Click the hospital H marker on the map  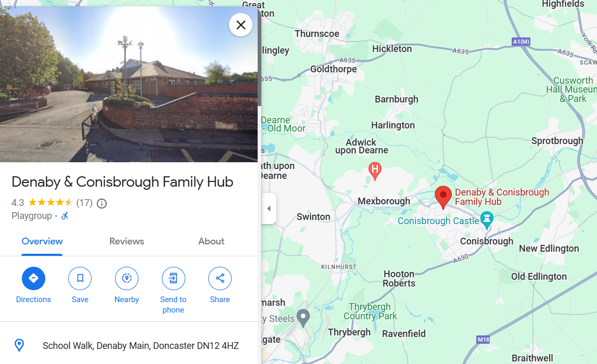[x=375, y=171]
